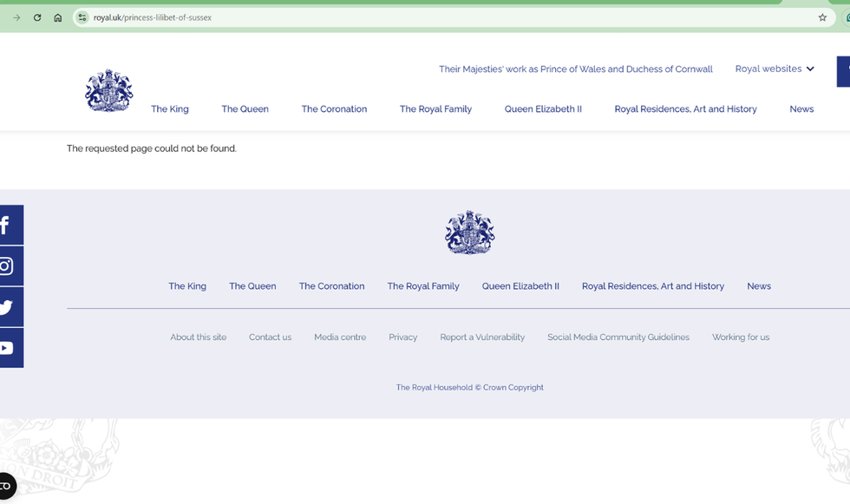The image size is (850, 504).
Task: Open the Twitter sidebar icon
Action: tap(10, 306)
